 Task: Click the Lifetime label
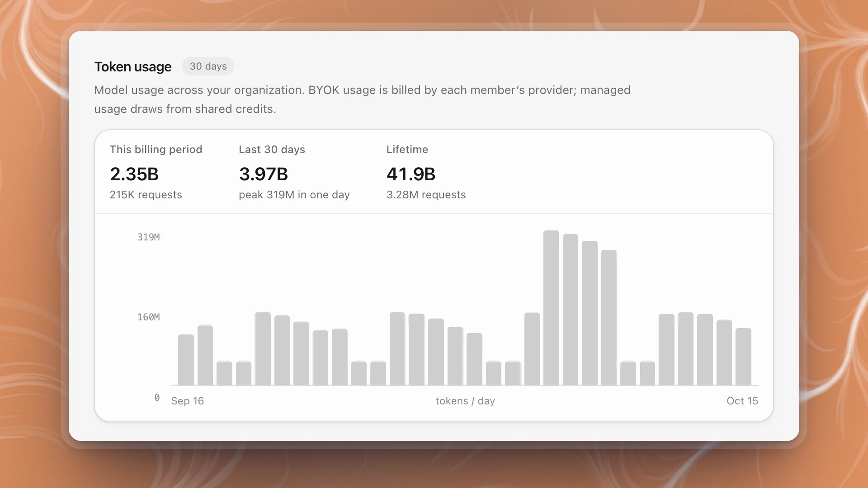tap(407, 150)
